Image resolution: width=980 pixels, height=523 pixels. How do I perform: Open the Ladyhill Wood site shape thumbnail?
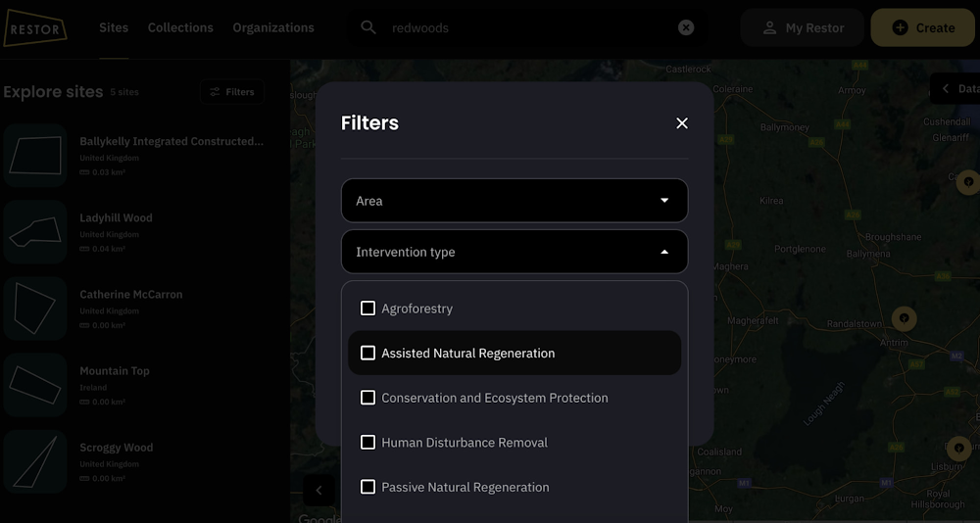click(35, 233)
